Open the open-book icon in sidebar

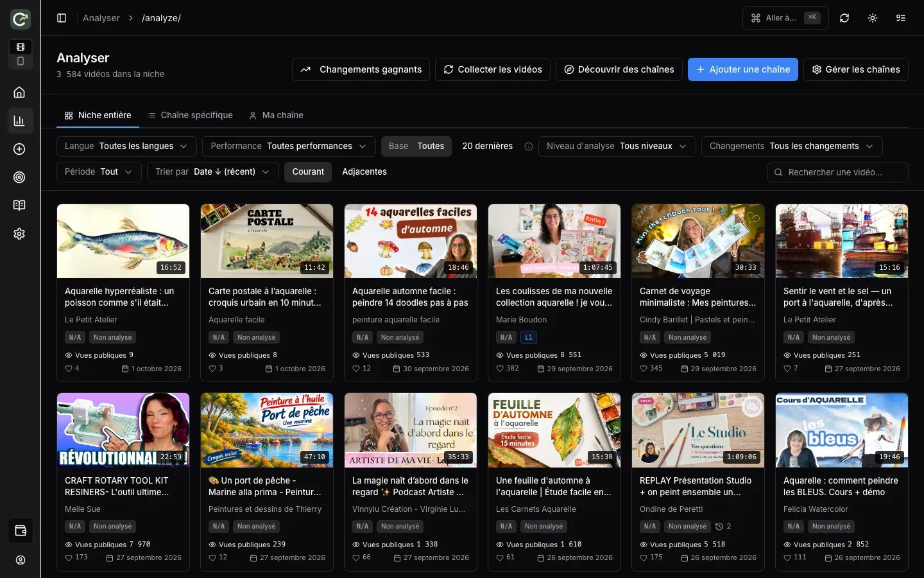pyautogui.click(x=19, y=206)
